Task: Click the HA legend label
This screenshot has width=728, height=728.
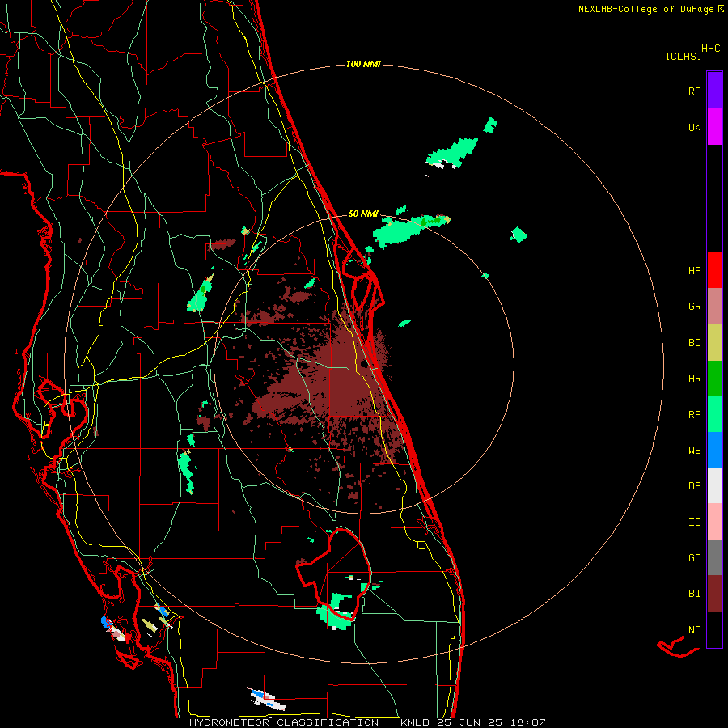Action: pyautogui.click(x=694, y=271)
